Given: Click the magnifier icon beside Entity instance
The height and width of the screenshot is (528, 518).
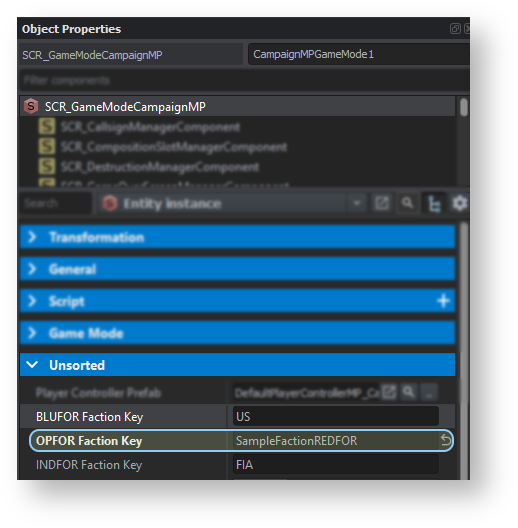Looking at the screenshot, I should (408, 203).
